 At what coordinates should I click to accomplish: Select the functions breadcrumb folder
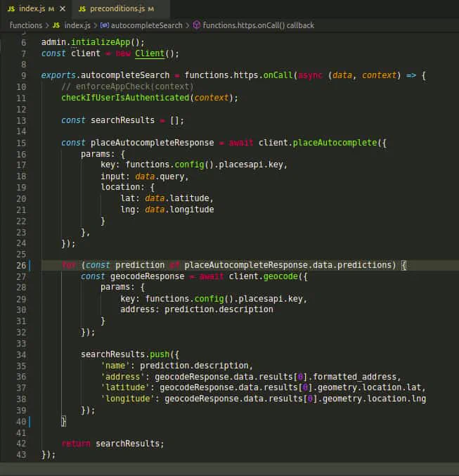(26, 25)
